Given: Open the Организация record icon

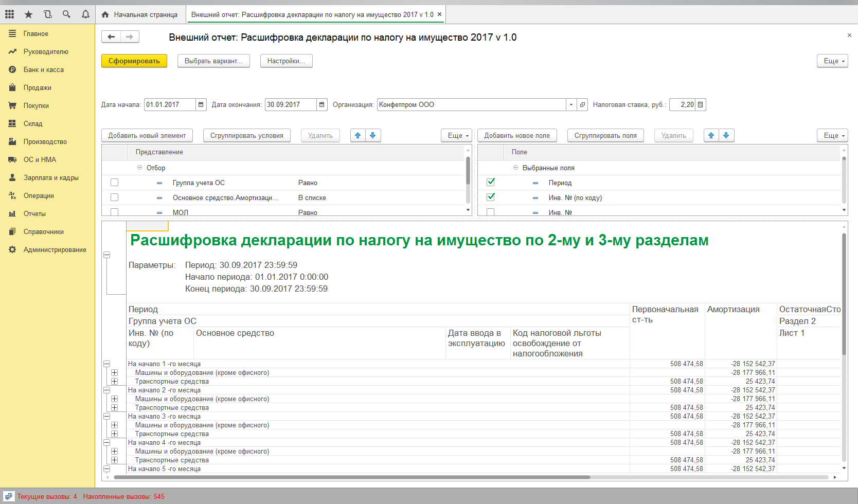Looking at the screenshot, I should 582,104.
